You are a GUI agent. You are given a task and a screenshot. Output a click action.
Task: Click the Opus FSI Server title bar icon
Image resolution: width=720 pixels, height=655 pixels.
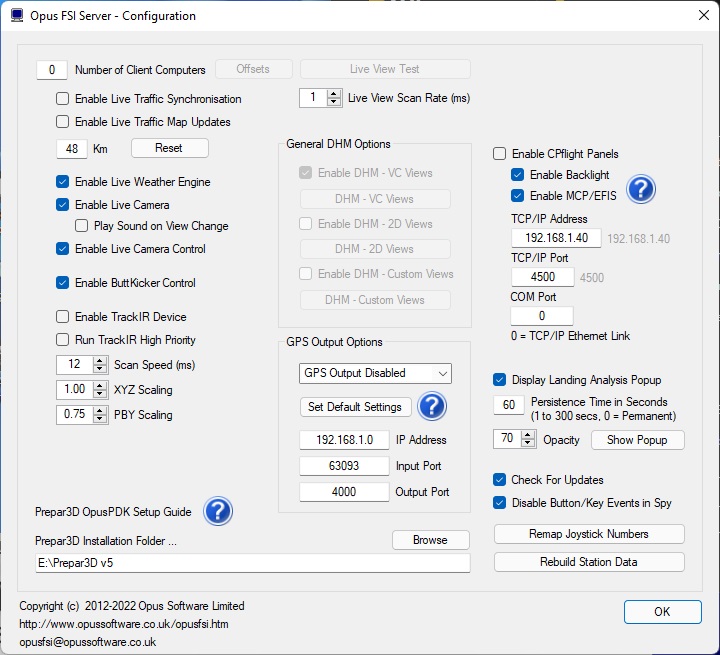(x=17, y=16)
